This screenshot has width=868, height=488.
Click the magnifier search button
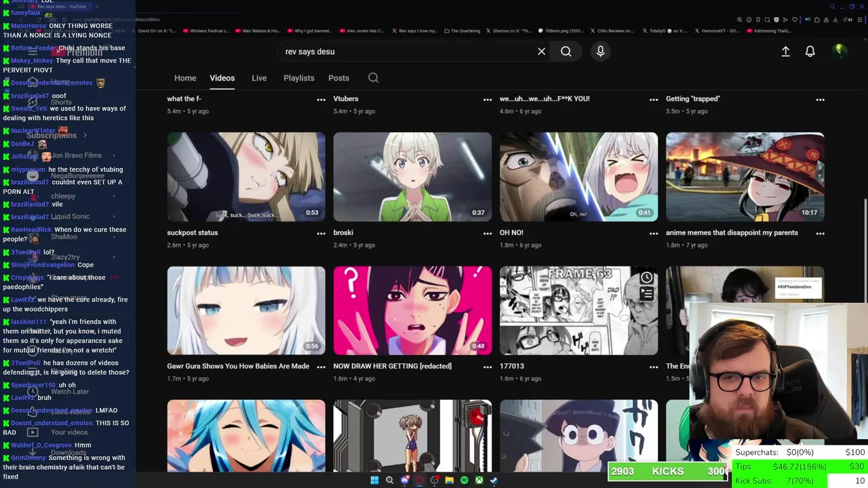(566, 52)
